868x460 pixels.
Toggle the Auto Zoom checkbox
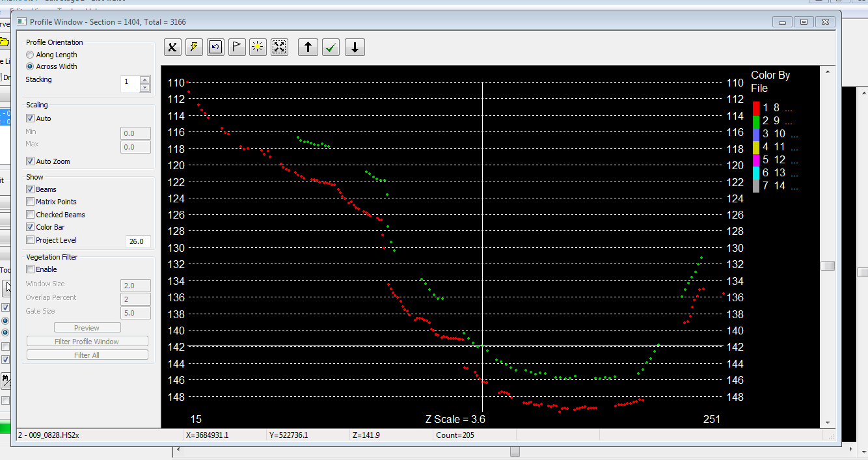(x=30, y=161)
